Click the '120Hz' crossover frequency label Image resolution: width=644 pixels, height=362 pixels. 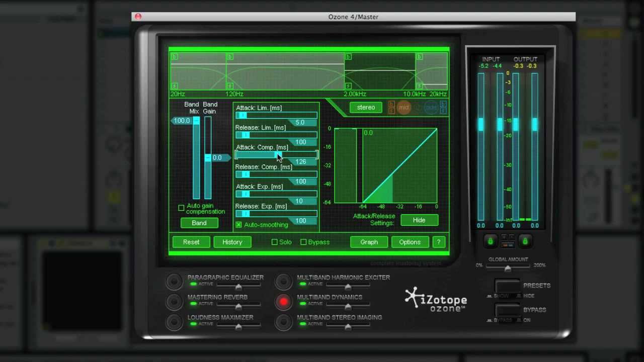coord(235,94)
